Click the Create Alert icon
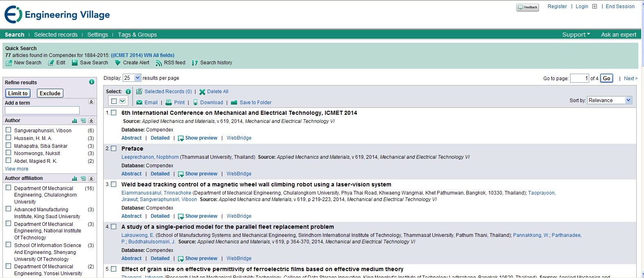The height and width of the screenshot is (278, 644). 118,63
